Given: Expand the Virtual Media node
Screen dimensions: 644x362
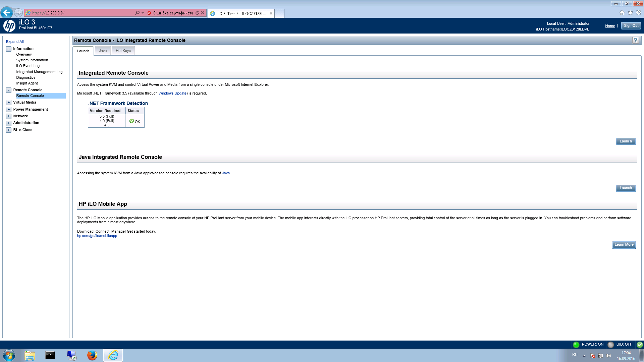Looking at the screenshot, I should click(x=9, y=103).
